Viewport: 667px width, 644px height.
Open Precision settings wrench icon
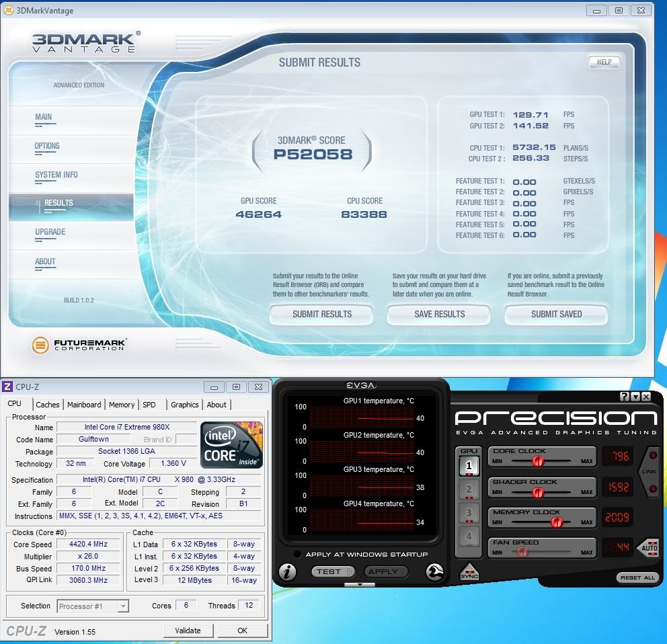[435, 572]
